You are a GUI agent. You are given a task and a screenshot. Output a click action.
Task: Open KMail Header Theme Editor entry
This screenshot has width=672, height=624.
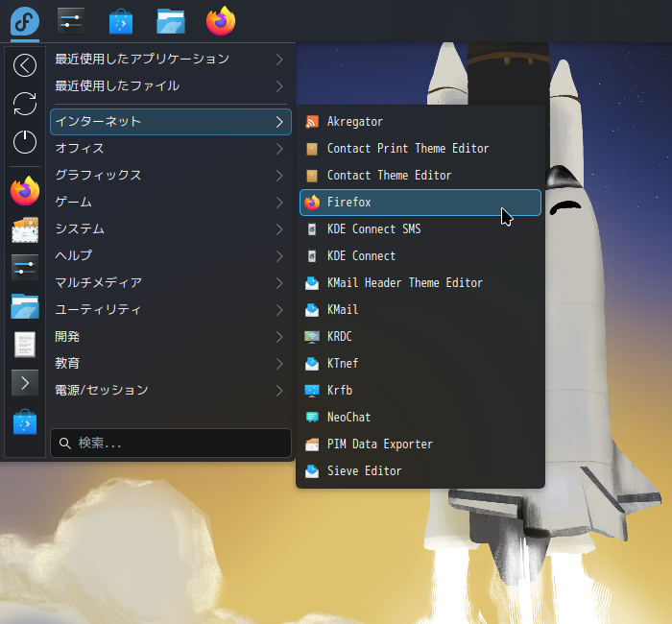(x=420, y=283)
